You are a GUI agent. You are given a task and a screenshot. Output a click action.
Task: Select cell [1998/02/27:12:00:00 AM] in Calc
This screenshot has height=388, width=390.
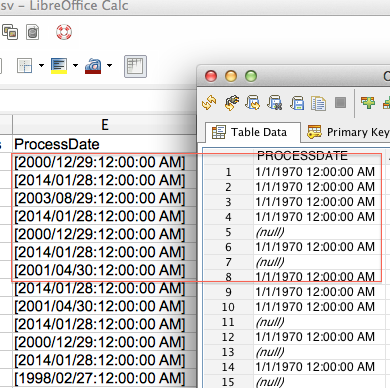point(104,378)
